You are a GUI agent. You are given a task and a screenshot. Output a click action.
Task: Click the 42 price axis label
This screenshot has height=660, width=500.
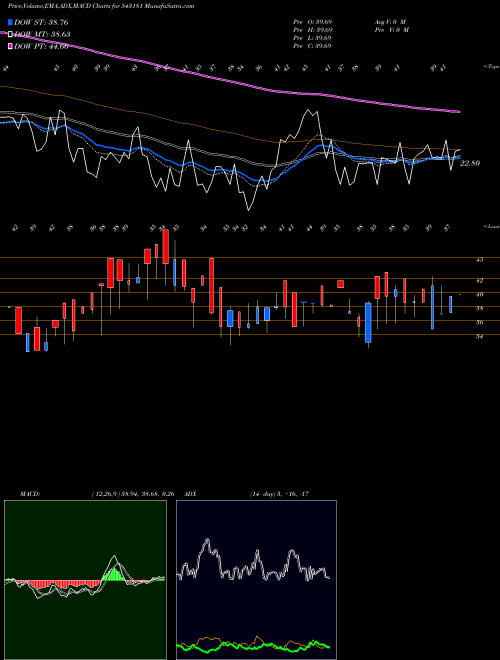tap(479, 280)
